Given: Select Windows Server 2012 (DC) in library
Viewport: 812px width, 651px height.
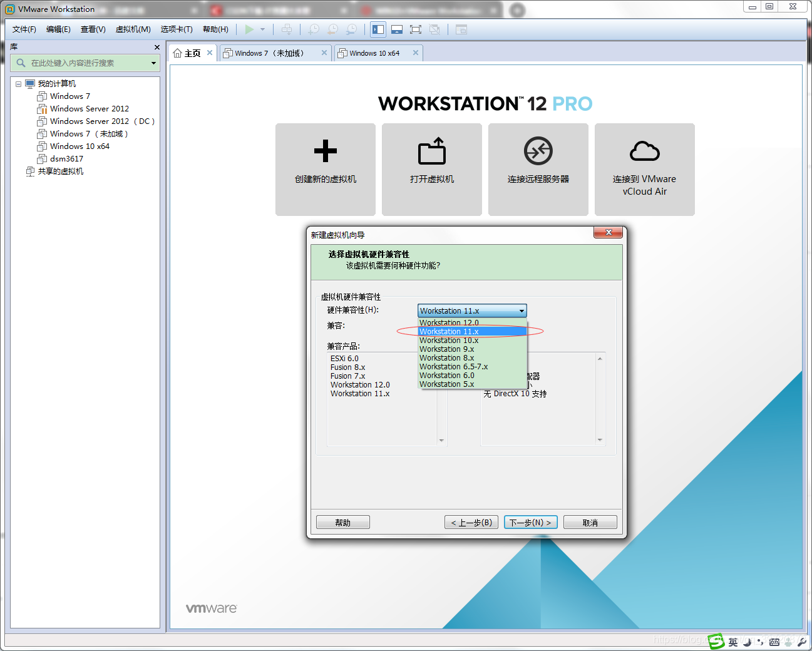Looking at the screenshot, I should pos(102,121).
